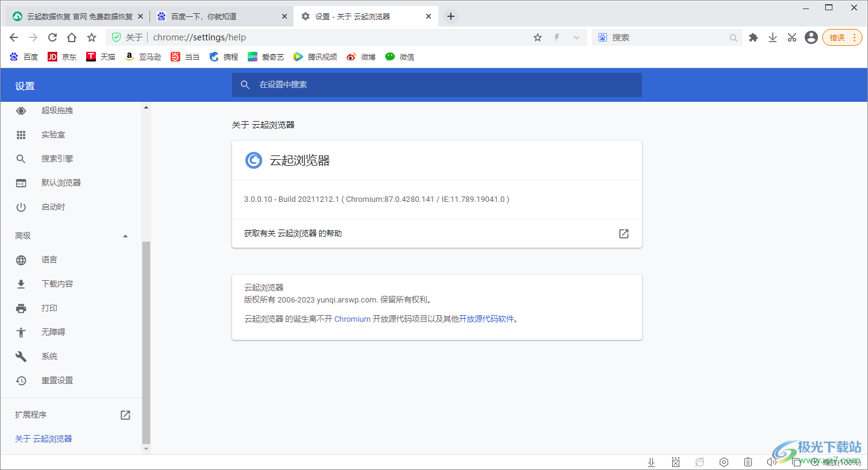Start the scissors screenshot tool
Viewport: 868px width, 470px height.
[x=792, y=37]
